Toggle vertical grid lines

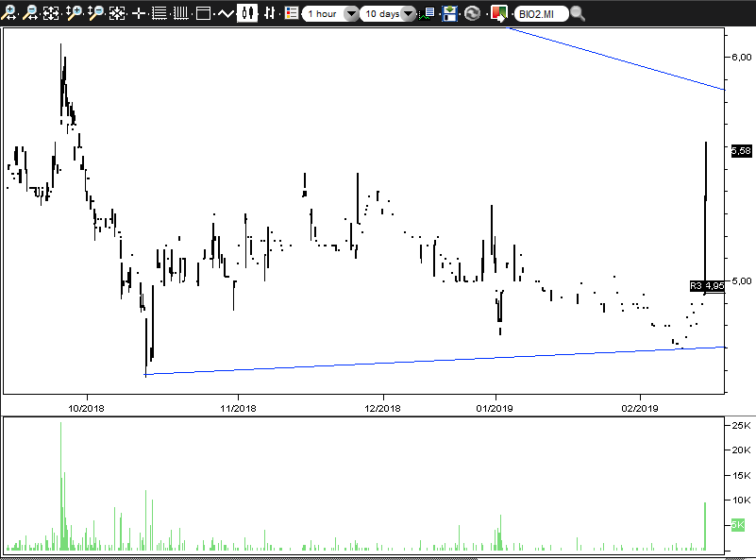click(181, 13)
